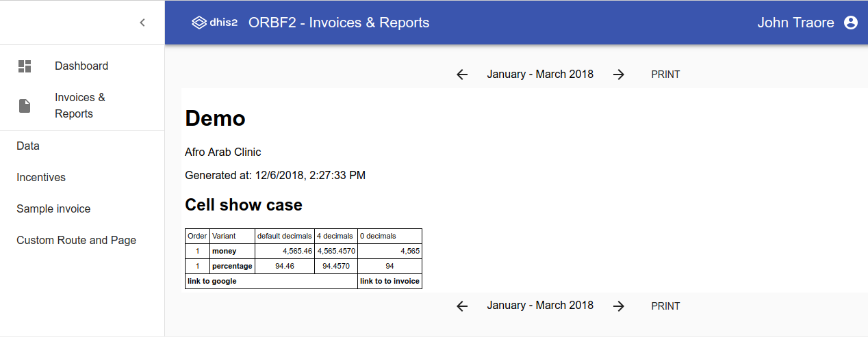
Task: Go to previous period using bottom left arrow
Action: click(x=462, y=306)
